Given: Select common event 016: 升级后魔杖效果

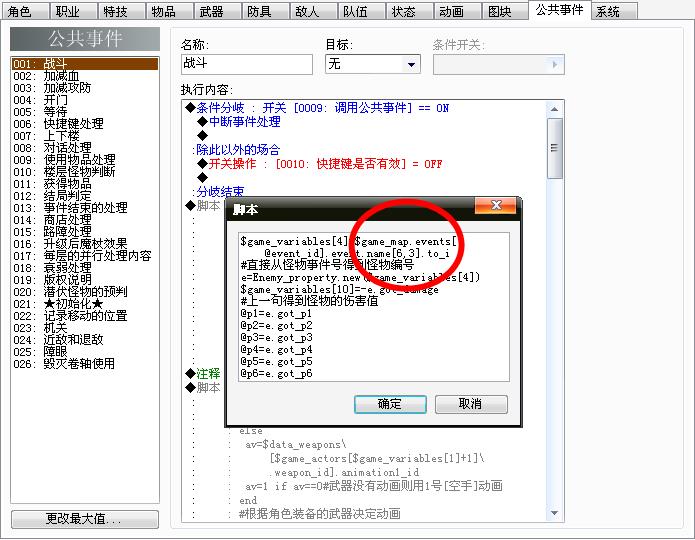Looking at the screenshot, I should pos(85,243).
